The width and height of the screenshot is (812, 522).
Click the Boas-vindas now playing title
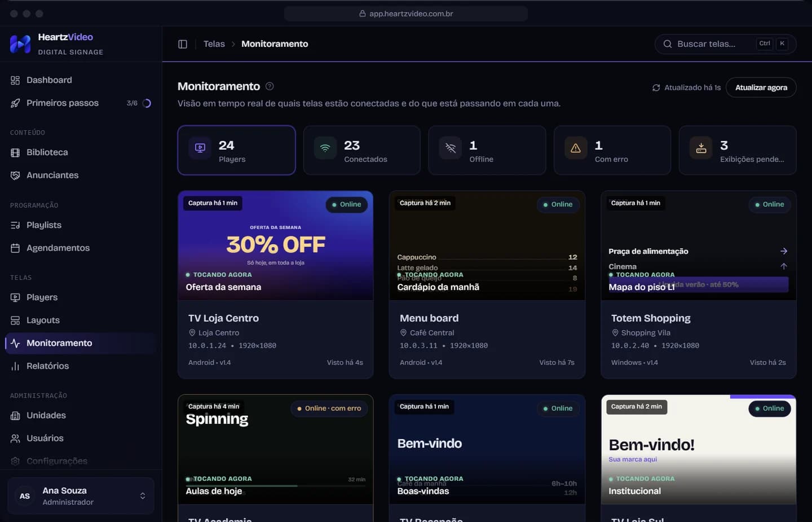point(423,492)
